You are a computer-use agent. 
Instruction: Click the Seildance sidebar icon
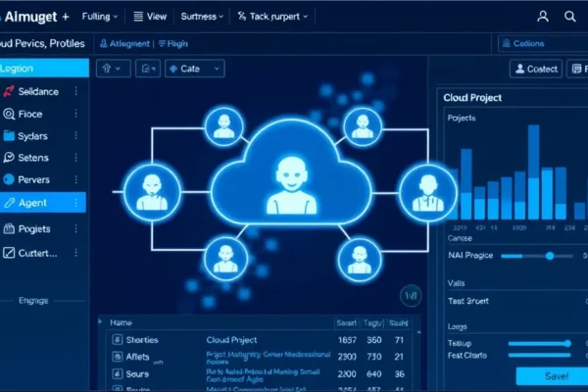[x=9, y=91]
